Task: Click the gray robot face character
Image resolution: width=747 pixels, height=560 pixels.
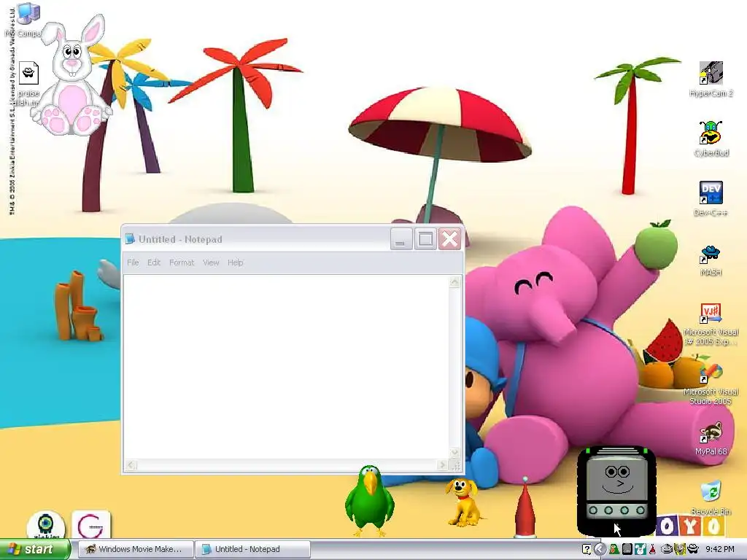Action: (x=617, y=491)
